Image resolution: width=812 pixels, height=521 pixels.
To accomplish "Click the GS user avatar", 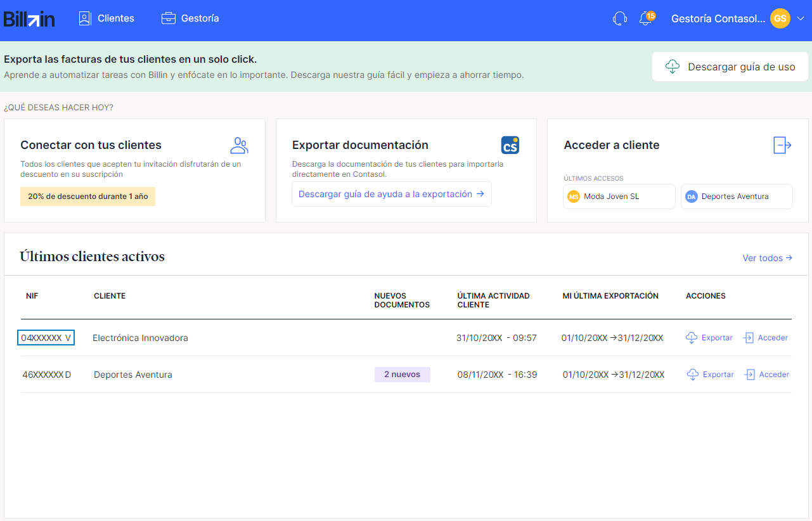I will pyautogui.click(x=780, y=18).
